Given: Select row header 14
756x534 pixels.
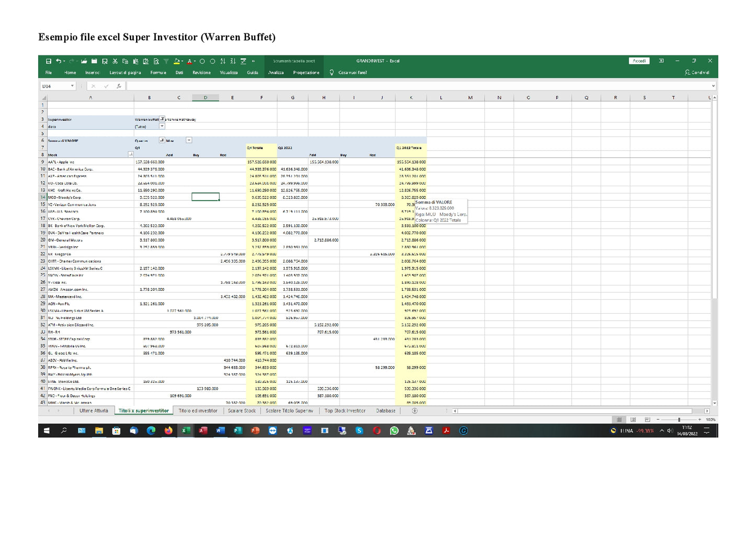Looking at the screenshot, I should 43,197.
